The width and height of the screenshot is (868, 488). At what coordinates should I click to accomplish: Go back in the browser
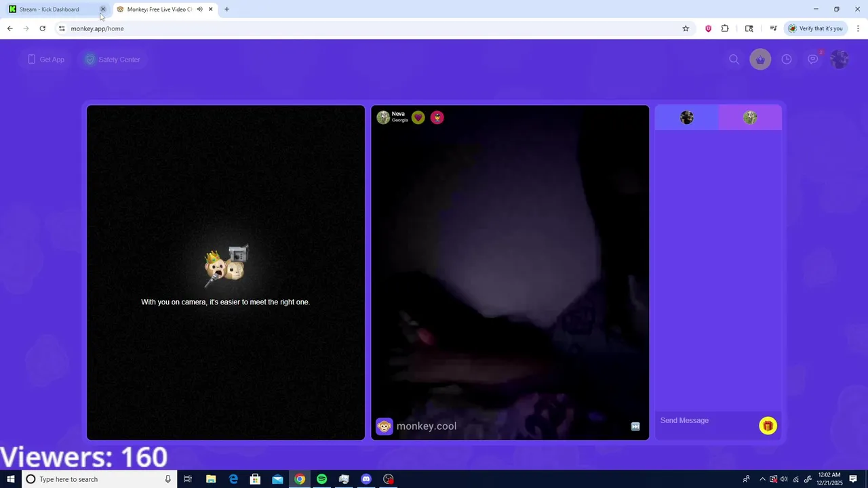(9, 28)
